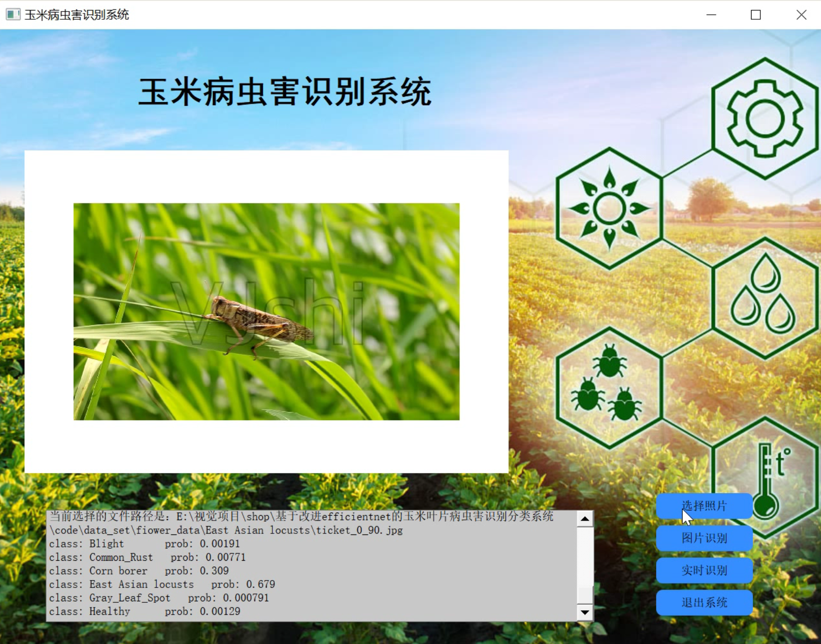This screenshot has height=644, width=821.
Task: Click the scrollbar thumb in output box
Action: pos(585,594)
